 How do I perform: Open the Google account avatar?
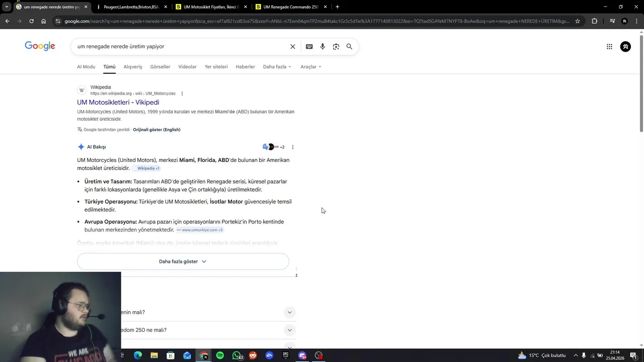[x=625, y=46]
